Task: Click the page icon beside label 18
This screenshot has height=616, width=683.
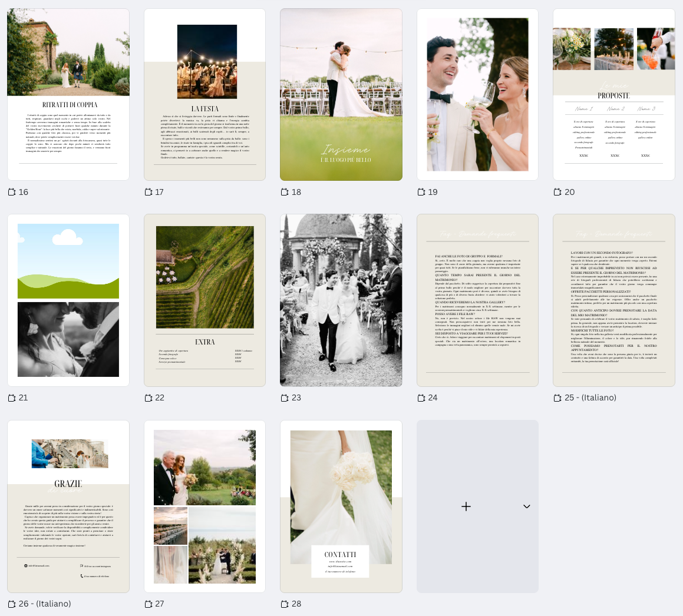Action: pos(285,192)
